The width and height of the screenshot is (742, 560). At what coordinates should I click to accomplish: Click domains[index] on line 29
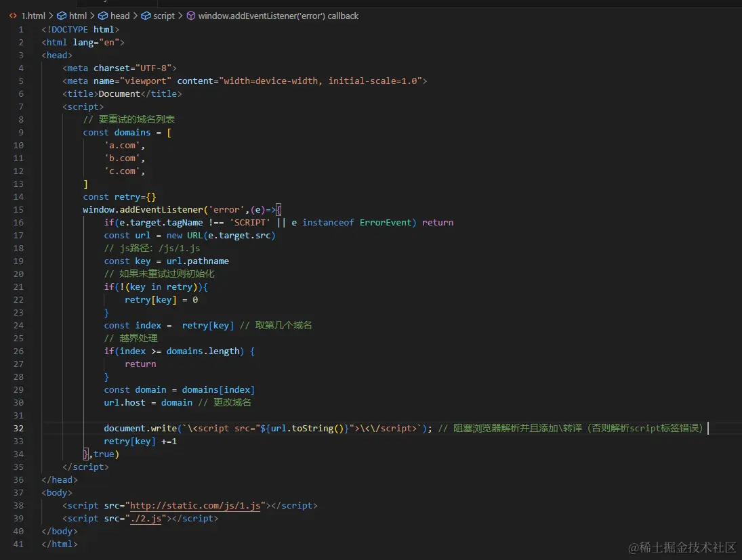coord(218,390)
